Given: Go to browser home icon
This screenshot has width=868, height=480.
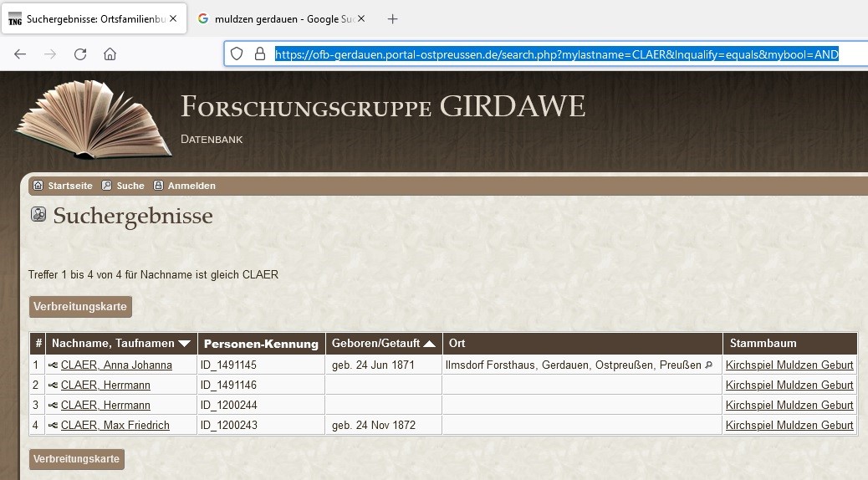Looking at the screenshot, I should 110,54.
